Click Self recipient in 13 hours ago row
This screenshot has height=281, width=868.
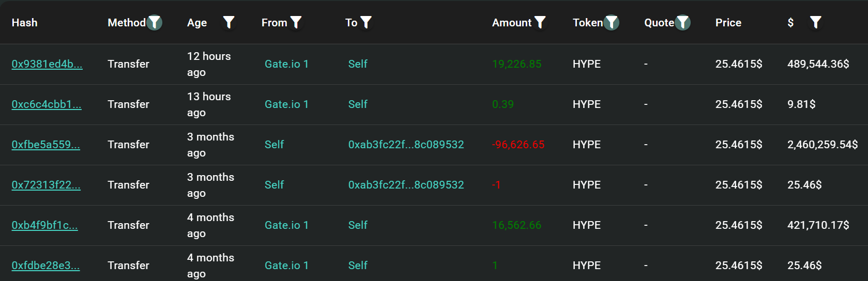pyautogui.click(x=358, y=104)
